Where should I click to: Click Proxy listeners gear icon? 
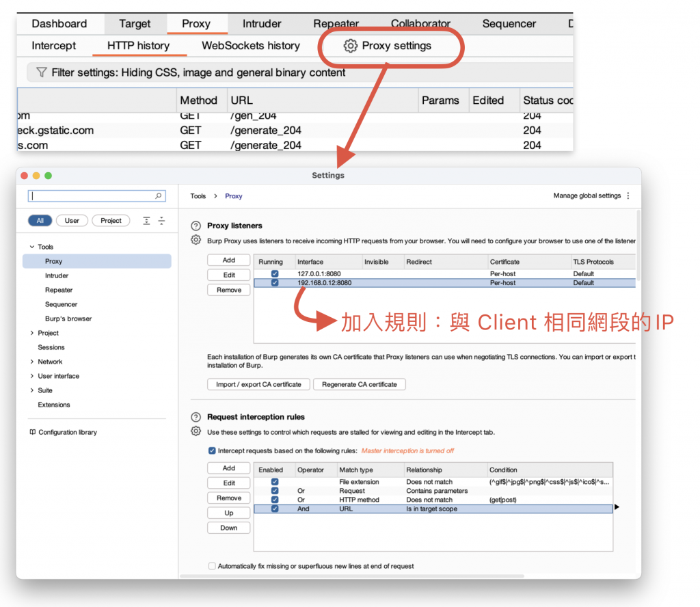tap(196, 240)
